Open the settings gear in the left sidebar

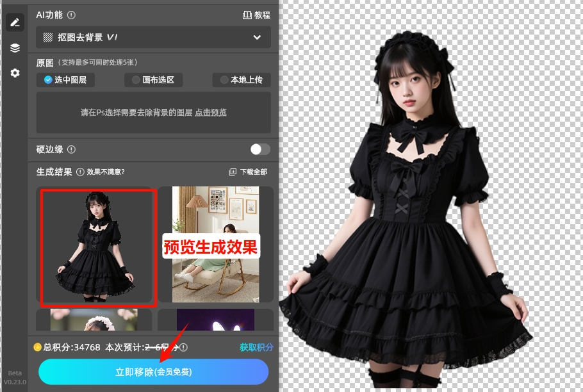point(15,73)
